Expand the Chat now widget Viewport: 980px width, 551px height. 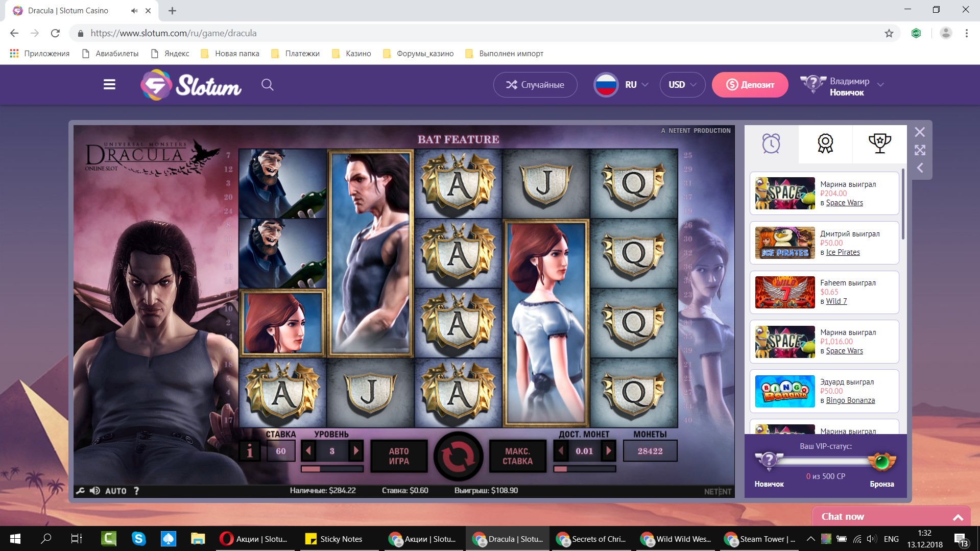click(x=891, y=517)
